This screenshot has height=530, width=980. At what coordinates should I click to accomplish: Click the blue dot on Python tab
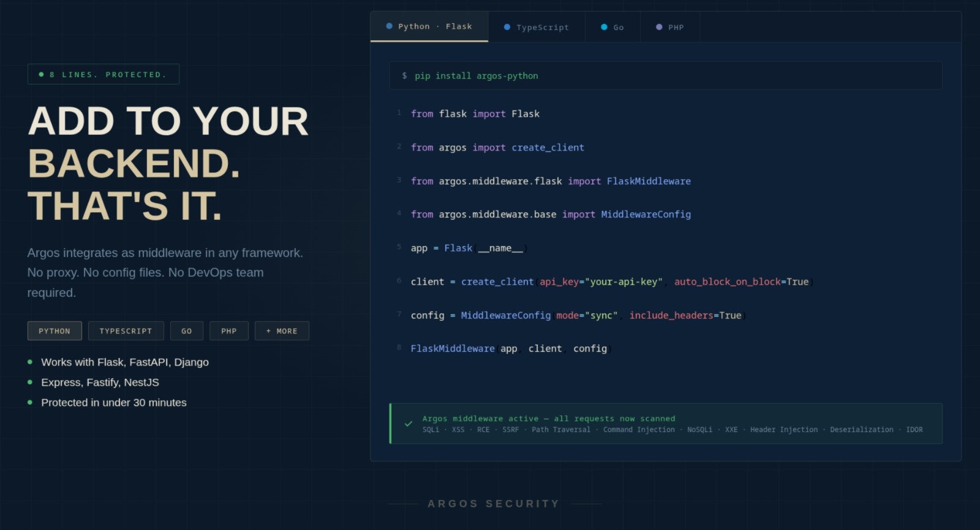pyautogui.click(x=389, y=26)
